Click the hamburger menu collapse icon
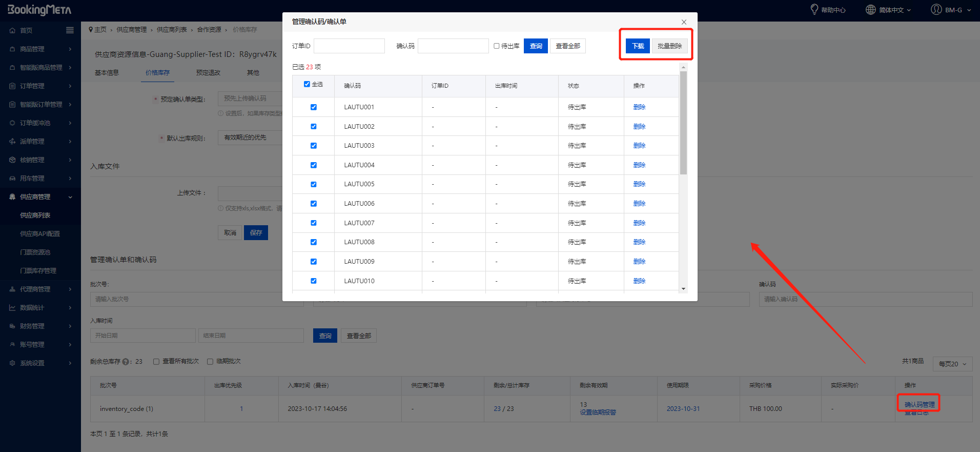 pos(70,30)
